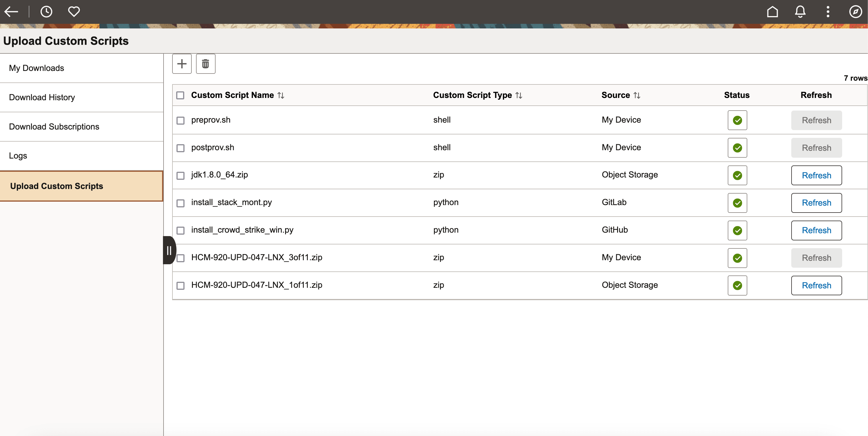
Task: Open recent history from the clock icon
Action: (47, 11)
